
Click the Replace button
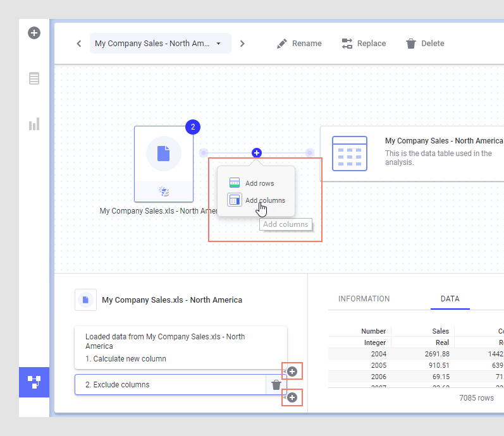click(364, 44)
